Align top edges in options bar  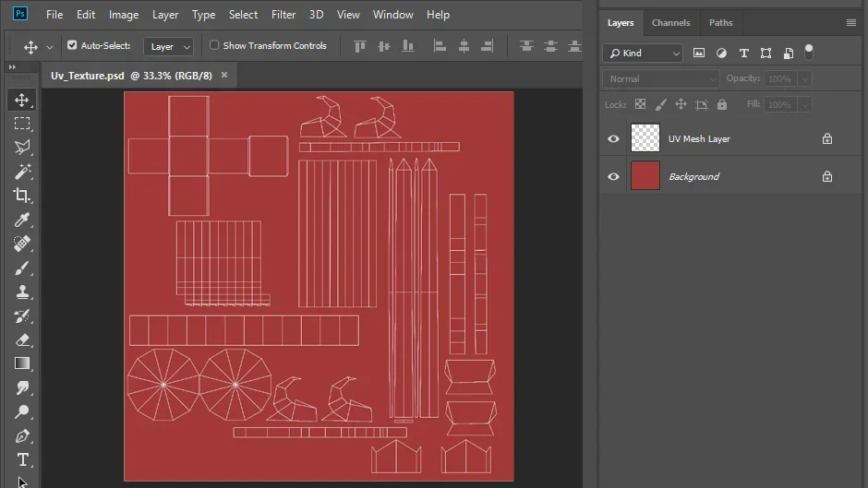click(x=360, y=46)
